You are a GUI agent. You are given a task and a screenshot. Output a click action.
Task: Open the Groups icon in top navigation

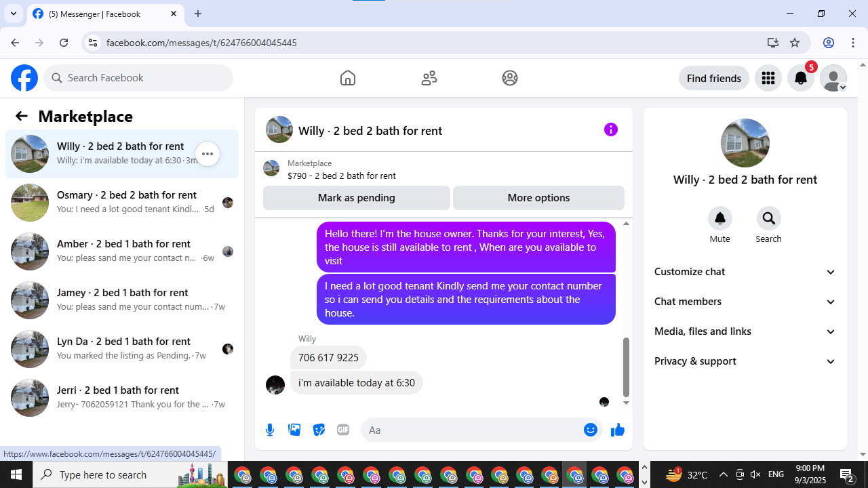(510, 78)
